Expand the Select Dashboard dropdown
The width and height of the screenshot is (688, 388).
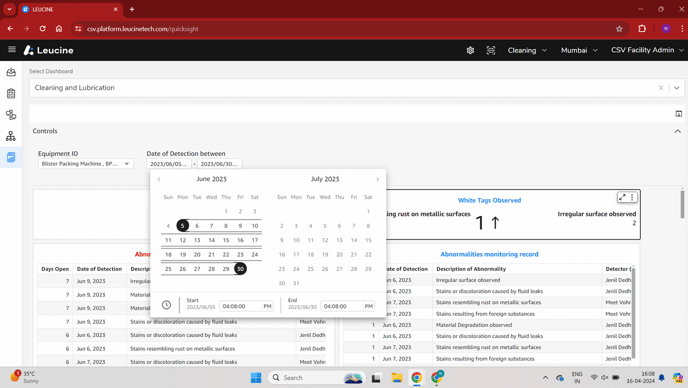tap(677, 88)
